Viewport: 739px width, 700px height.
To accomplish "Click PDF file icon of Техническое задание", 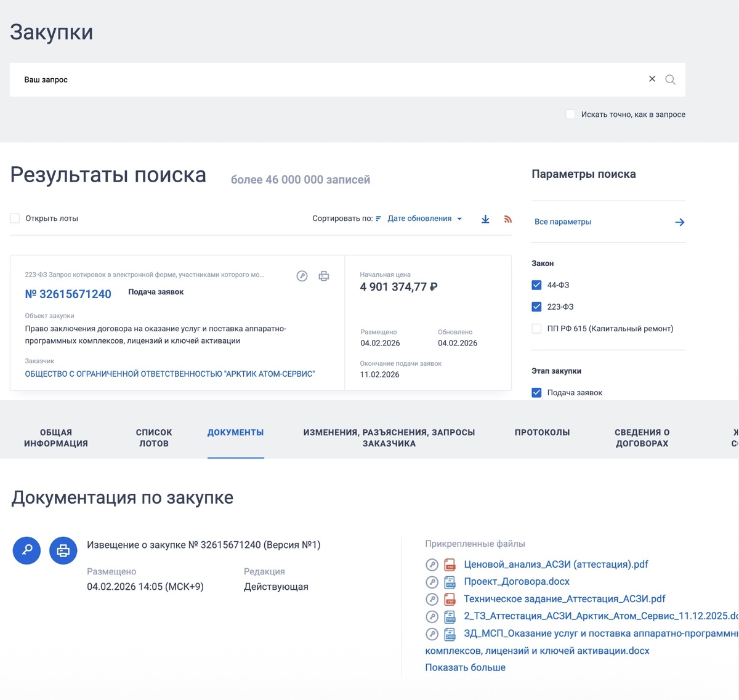I will click(450, 600).
